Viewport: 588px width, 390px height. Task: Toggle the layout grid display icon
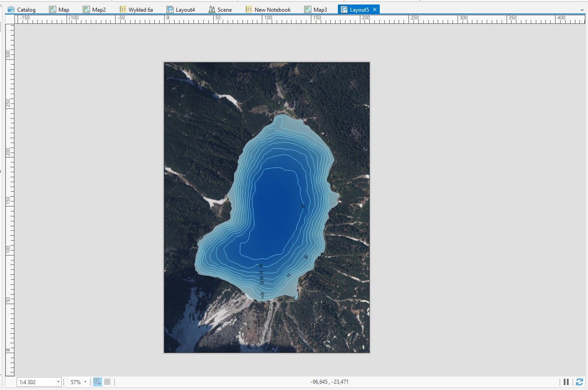[x=107, y=382]
